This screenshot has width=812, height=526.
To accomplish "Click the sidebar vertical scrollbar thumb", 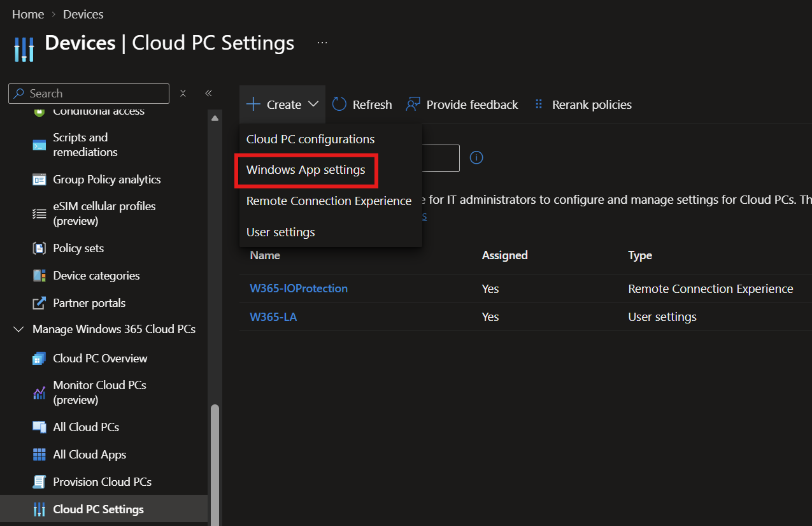I will [x=215, y=465].
